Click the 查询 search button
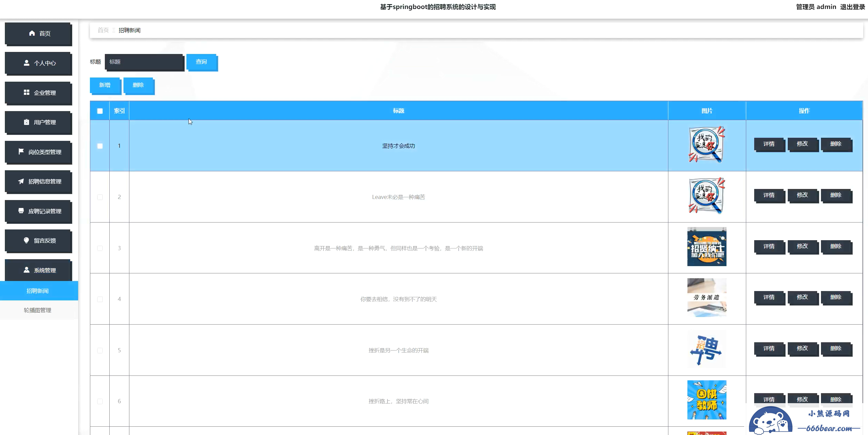 pos(202,62)
